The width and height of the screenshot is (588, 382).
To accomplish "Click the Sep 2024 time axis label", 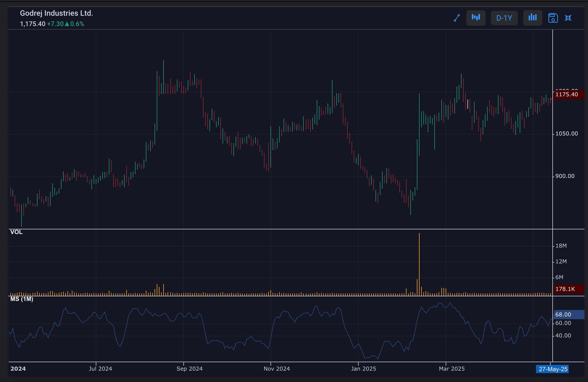I will 190,369.
